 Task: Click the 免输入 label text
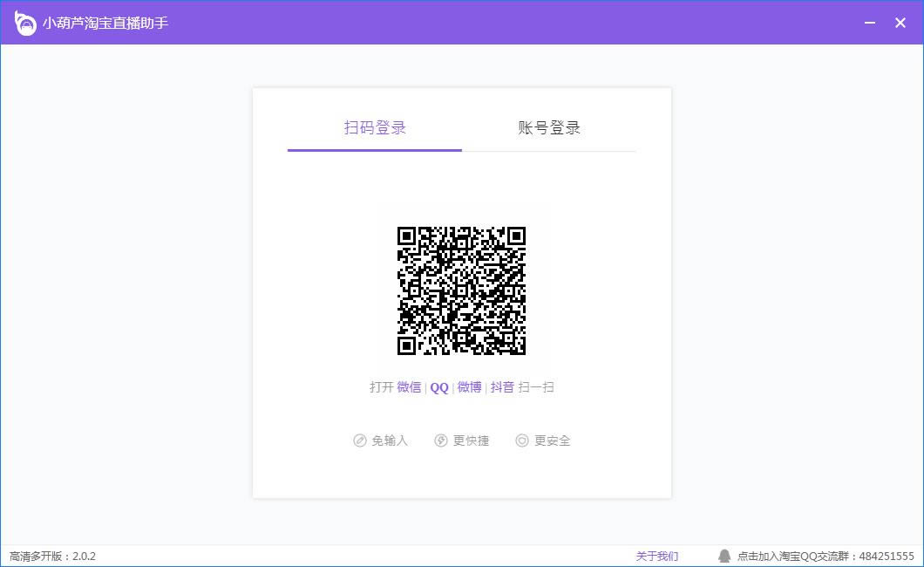(x=390, y=441)
